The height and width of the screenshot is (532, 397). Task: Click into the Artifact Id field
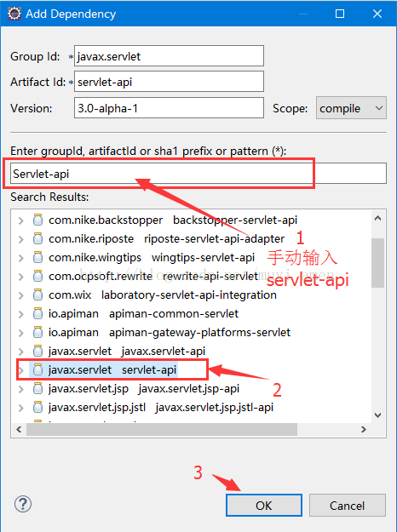169,82
